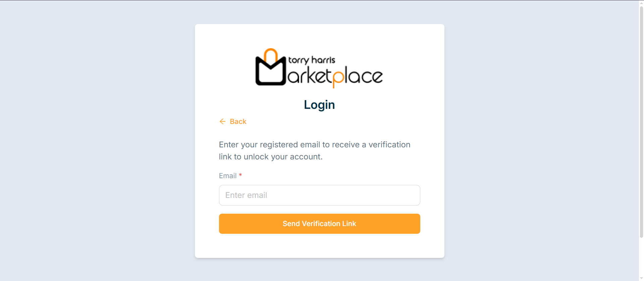Focus the Email input field
Viewport: 644px width, 281px height.
coord(319,195)
